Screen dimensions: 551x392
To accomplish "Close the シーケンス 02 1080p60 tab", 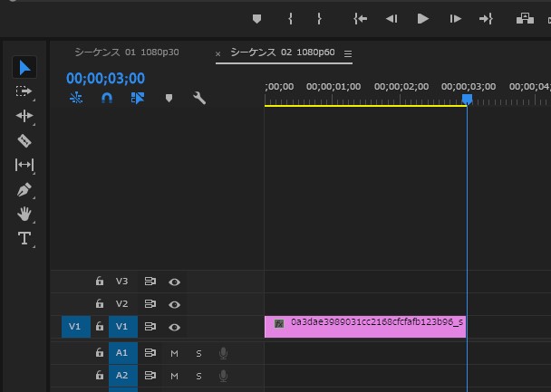I will point(218,53).
